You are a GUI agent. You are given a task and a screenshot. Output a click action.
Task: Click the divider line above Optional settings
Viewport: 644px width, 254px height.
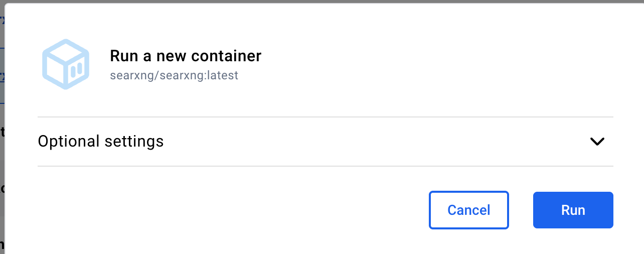pyautogui.click(x=325, y=117)
